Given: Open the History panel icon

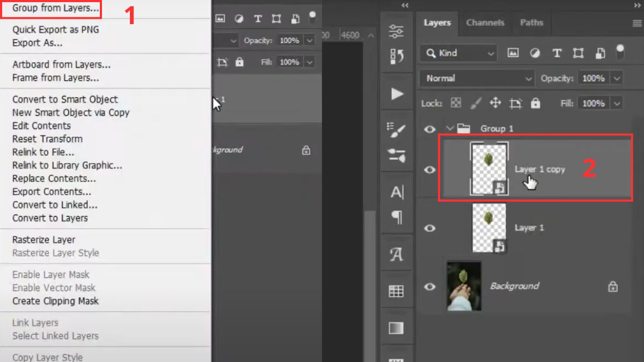Looking at the screenshot, I should click(x=397, y=56).
